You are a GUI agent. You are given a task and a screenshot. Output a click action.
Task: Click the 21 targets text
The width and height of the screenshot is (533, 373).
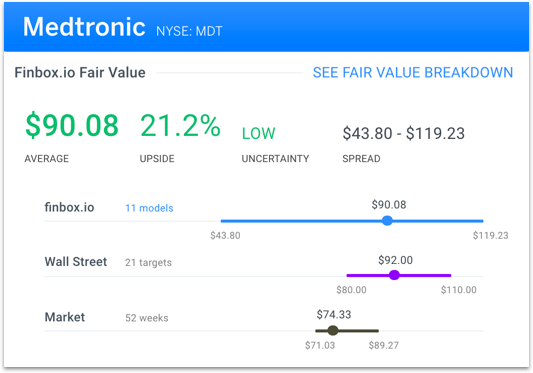(148, 262)
